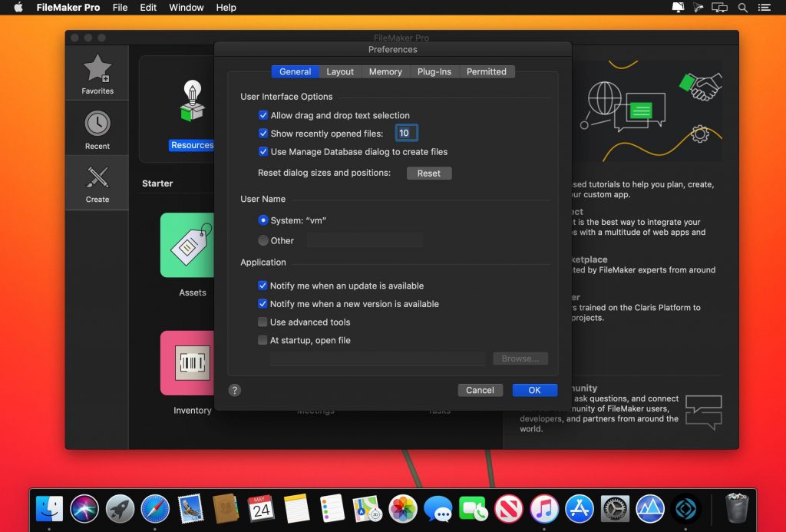Click the help question mark in Preferences
The width and height of the screenshot is (786, 532).
coord(235,390)
